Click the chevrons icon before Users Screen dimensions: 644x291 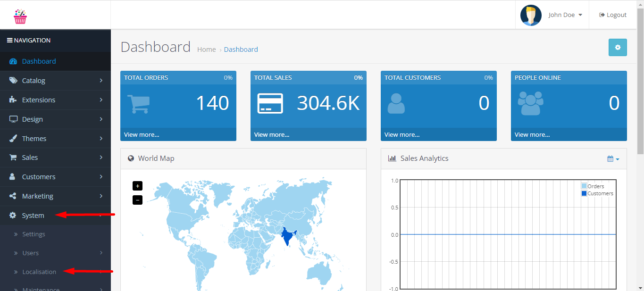[x=16, y=253]
